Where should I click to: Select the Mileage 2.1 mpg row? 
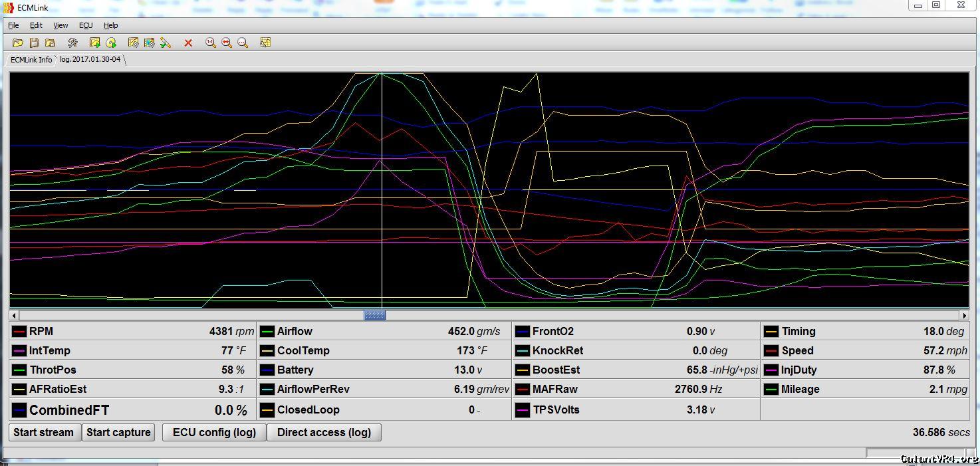pos(865,389)
